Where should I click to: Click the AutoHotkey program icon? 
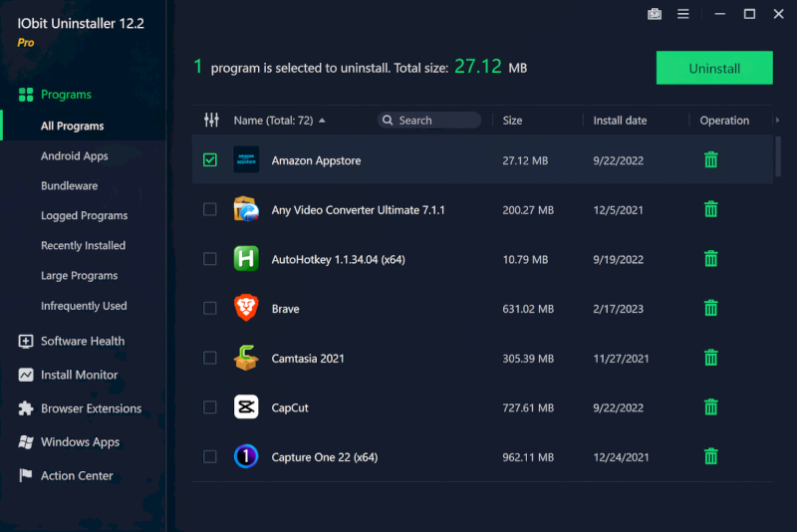tap(246, 259)
